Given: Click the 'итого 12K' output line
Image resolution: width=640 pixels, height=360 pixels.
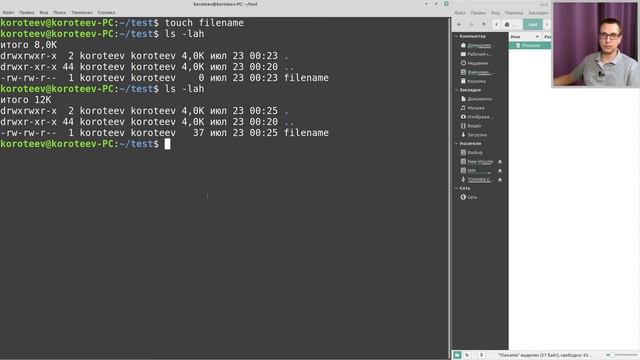Looking at the screenshot, I should pyautogui.click(x=26, y=100).
